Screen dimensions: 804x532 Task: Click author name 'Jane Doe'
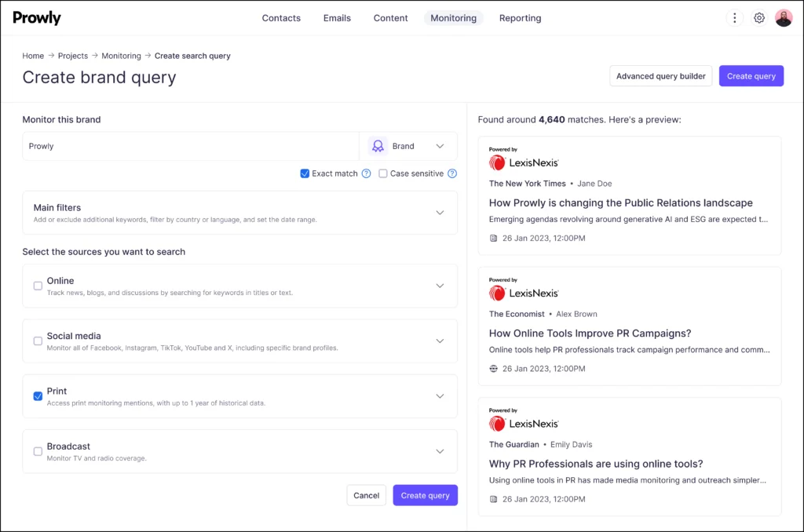click(594, 184)
